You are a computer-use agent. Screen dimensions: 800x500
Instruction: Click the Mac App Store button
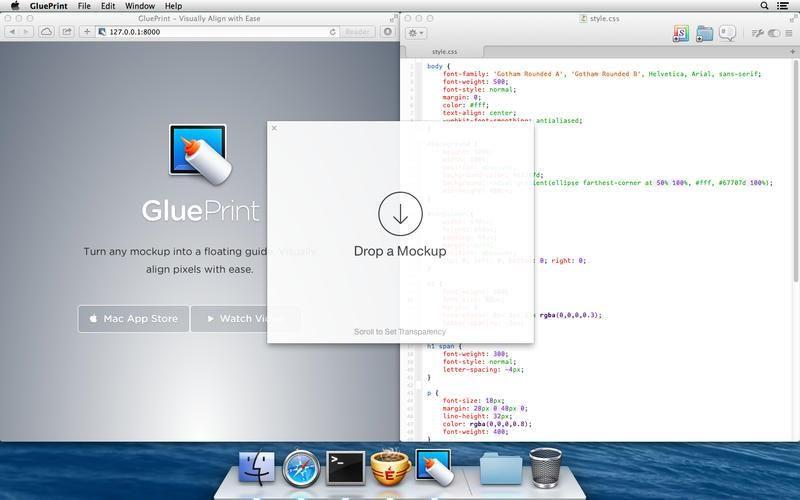click(133, 319)
